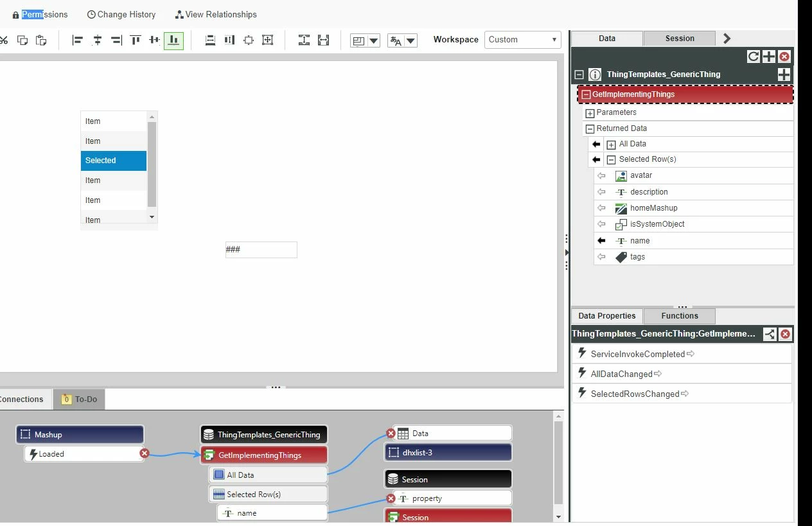Screen dimensions: 812x526
Task: Select the dhxlist-3 node in connections diagram
Action: coord(448,452)
